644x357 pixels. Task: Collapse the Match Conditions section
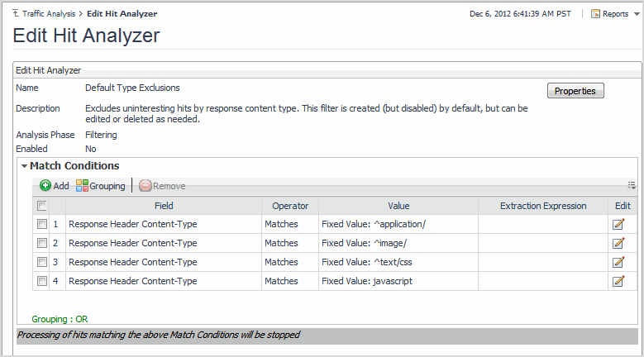pos(25,167)
